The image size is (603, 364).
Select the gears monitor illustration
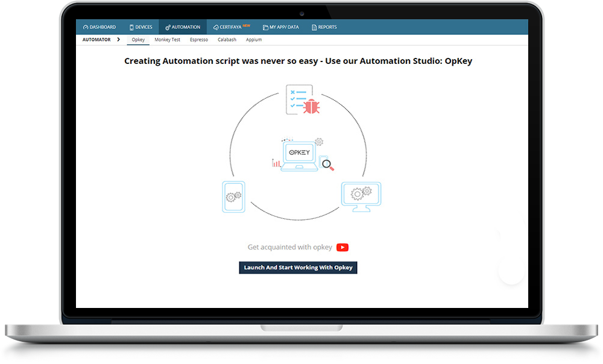361,195
